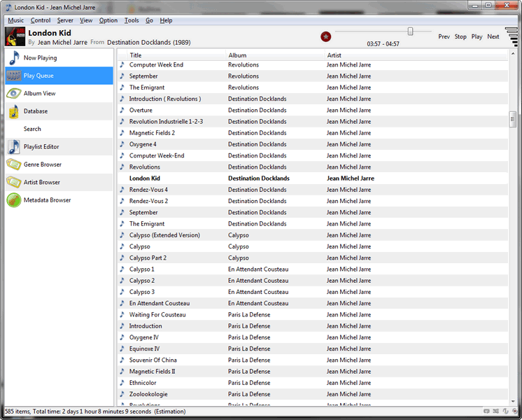
Task: Click the album cover art thumbnail
Action: 15,36
